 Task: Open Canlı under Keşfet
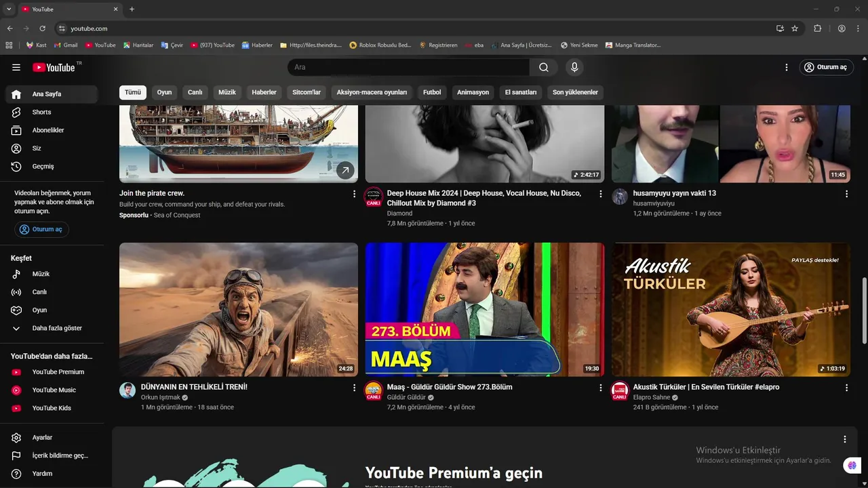pyautogui.click(x=52, y=292)
